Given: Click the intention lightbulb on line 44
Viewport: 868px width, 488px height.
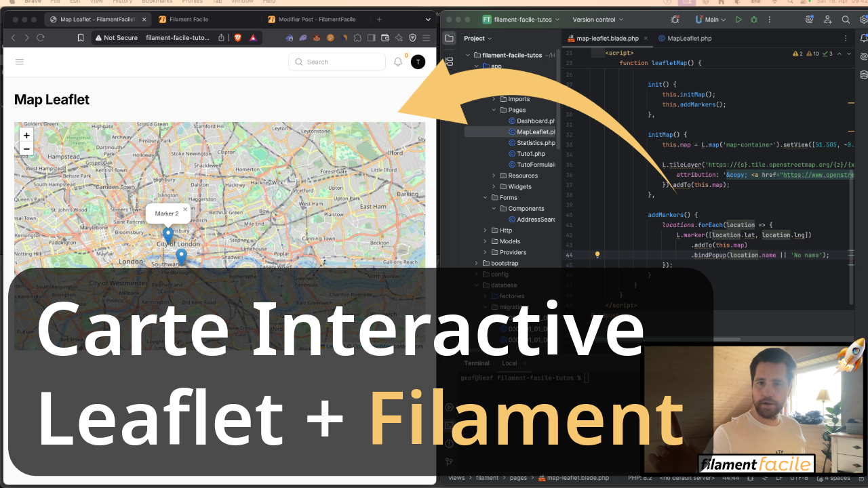Looking at the screenshot, I should tap(597, 256).
